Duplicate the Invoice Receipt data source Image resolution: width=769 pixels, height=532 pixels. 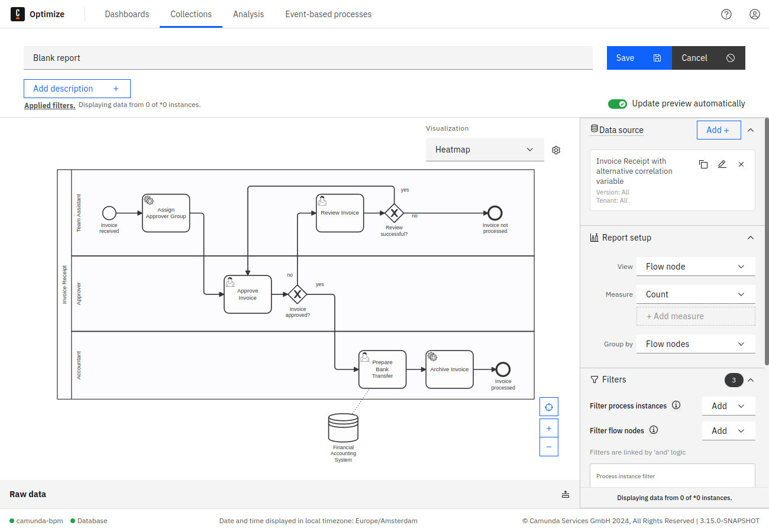point(703,164)
